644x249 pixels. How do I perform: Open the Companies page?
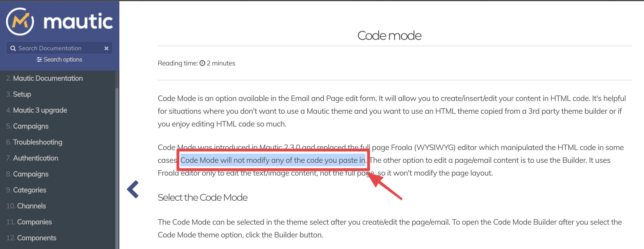[x=35, y=222]
